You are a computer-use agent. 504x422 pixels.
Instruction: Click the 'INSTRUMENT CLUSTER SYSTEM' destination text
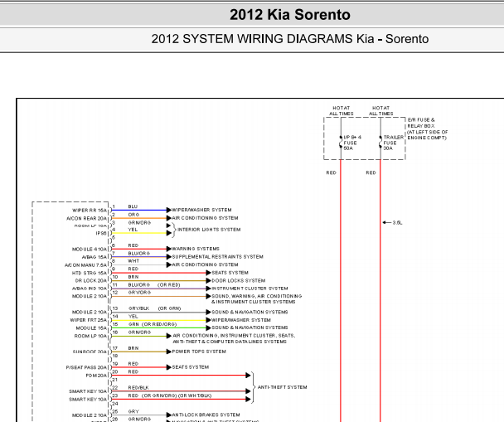tap(250, 289)
